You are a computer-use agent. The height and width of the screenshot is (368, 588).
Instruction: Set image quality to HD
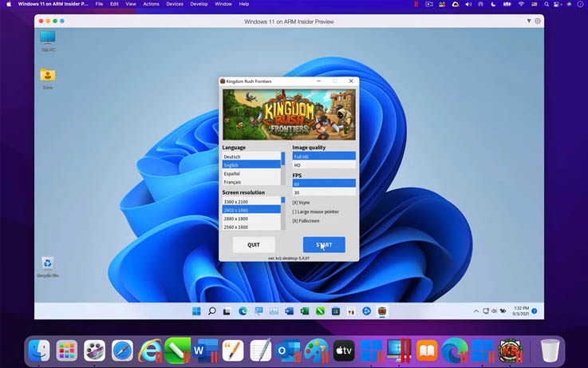tap(324, 165)
